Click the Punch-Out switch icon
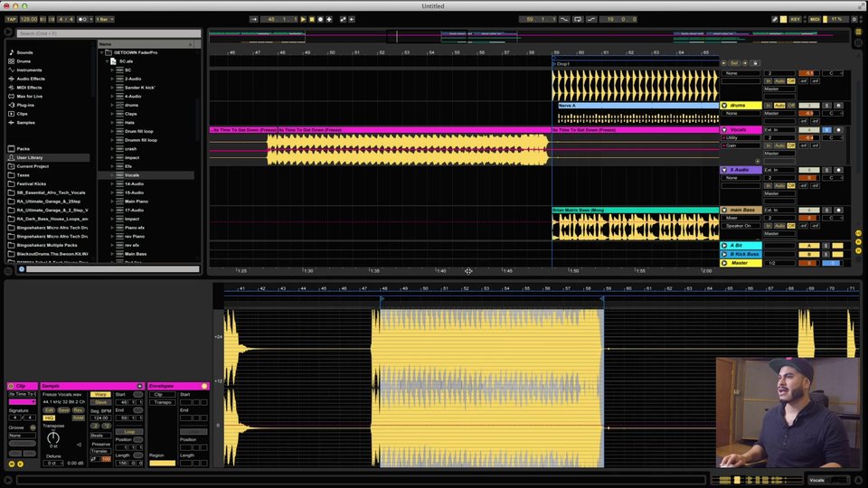The height and width of the screenshot is (488, 868). pyautogui.click(x=591, y=19)
